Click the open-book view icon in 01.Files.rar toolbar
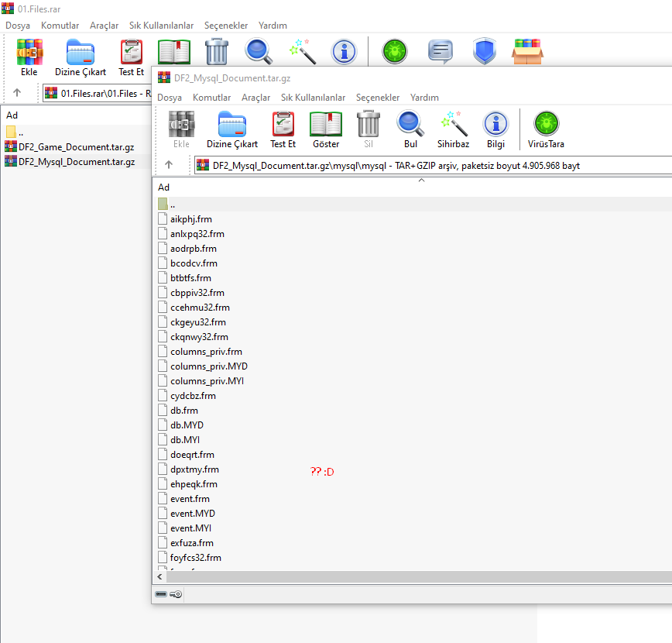Viewport: 672px width, 643px height. coord(174,52)
